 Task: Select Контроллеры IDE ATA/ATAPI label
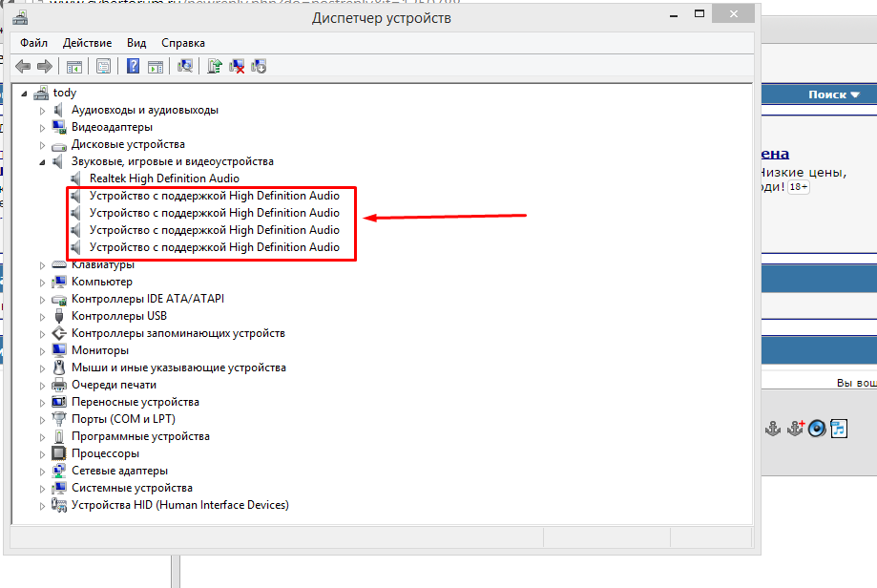(148, 299)
